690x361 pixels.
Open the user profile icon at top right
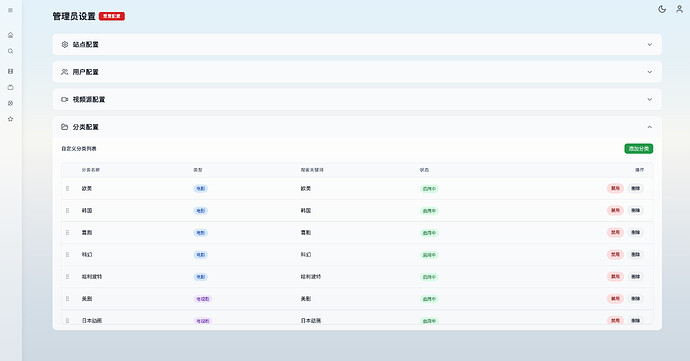coord(679,9)
